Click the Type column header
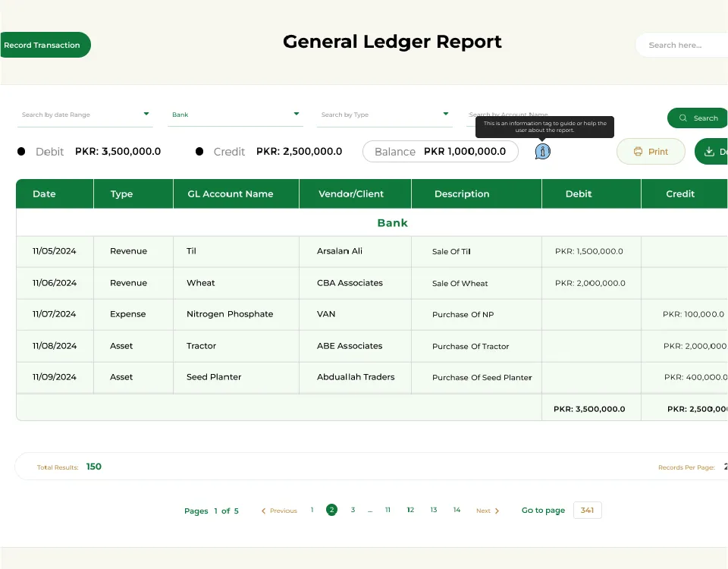 [133, 193]
